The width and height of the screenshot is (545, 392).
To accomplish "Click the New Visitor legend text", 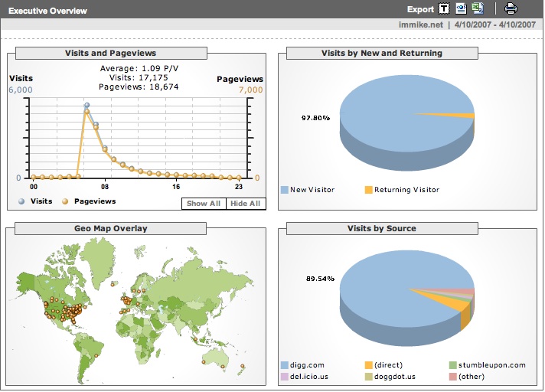I will point(312,190).
